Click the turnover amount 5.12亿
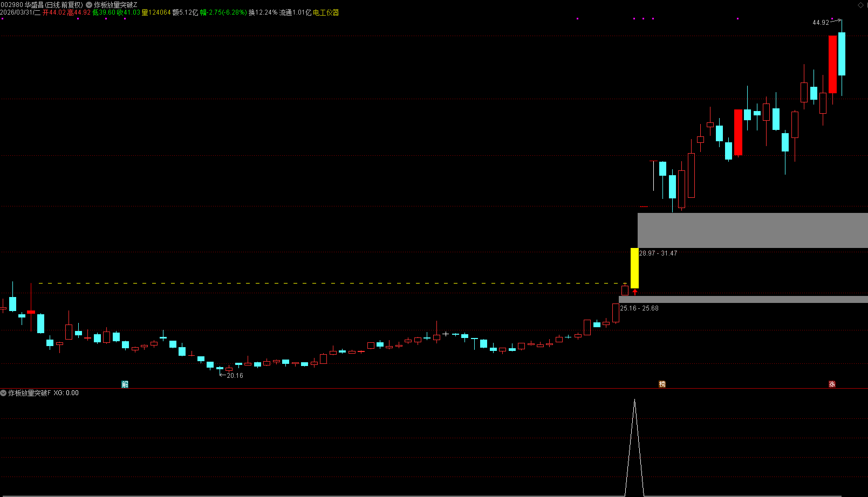Image resolution: width=868 pixels, height=497 pixels. [189, 12]
